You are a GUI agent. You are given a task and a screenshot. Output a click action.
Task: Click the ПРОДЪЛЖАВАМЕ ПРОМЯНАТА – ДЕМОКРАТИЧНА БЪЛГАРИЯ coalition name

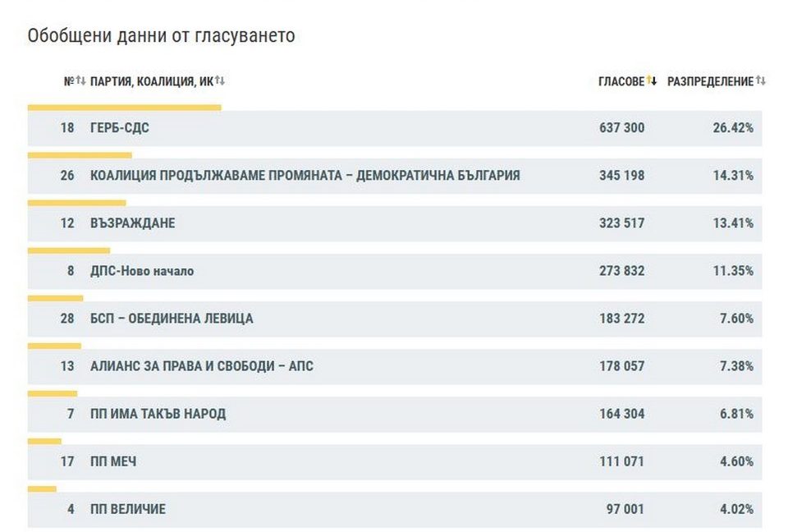coord(305,176)
